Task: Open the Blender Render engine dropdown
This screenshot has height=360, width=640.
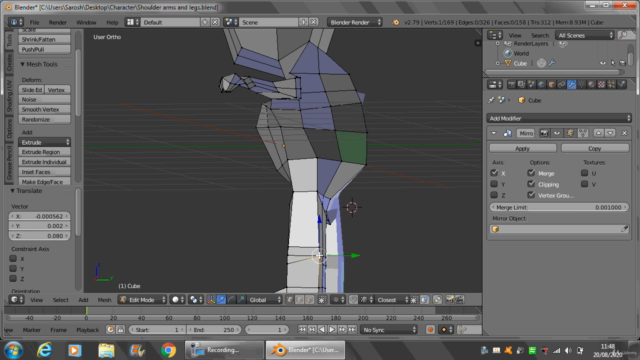Action: [355, 22]
